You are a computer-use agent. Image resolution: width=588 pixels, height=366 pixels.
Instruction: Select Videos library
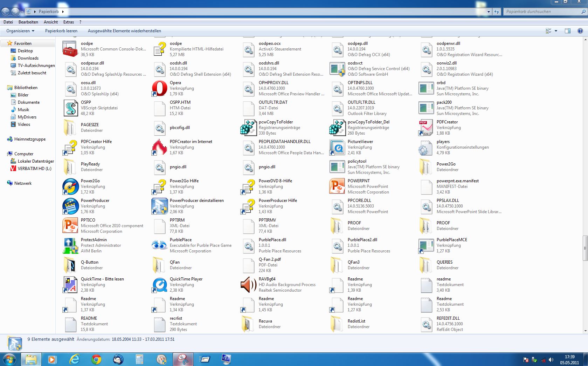24,124
